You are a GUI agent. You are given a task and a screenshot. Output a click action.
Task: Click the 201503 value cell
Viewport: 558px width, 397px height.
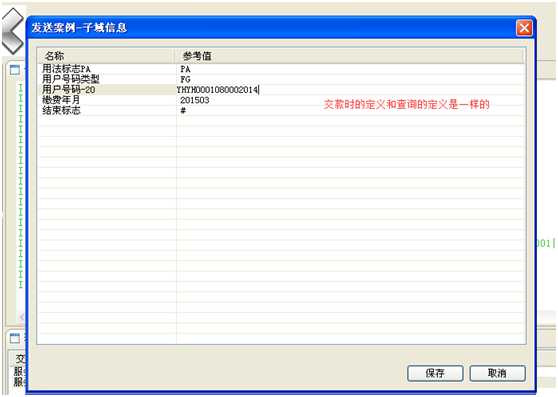point(195,100)
